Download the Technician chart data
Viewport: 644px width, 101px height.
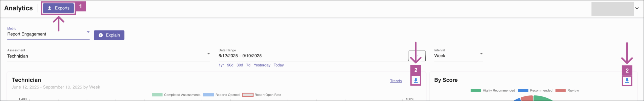416,81
